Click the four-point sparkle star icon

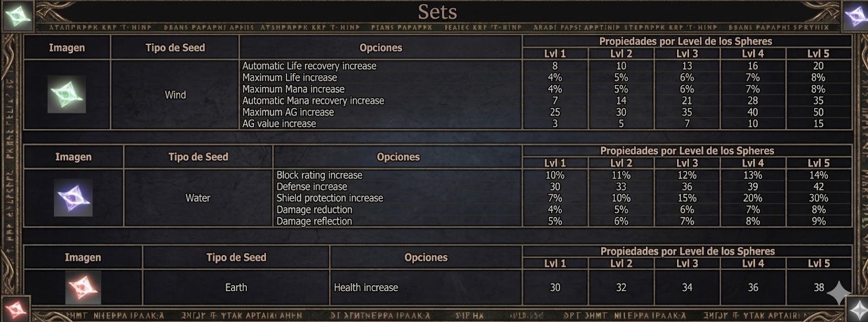838,293
